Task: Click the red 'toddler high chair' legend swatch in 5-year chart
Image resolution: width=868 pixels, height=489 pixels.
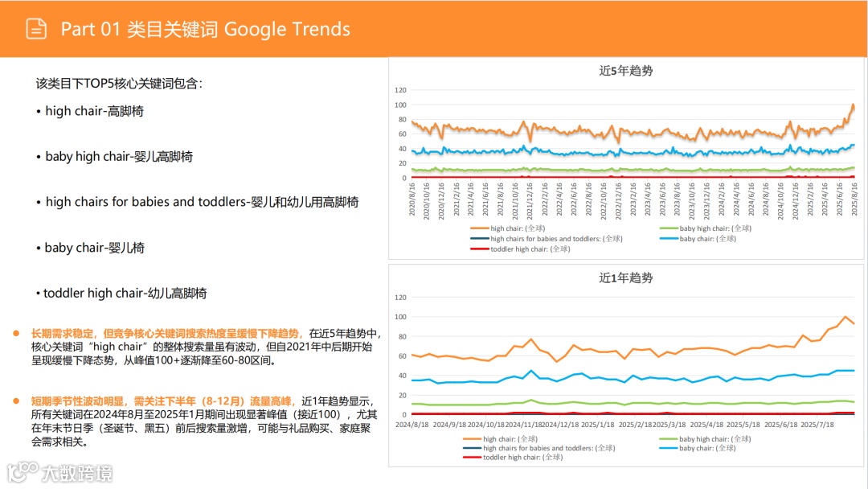Action: [479, 249]
